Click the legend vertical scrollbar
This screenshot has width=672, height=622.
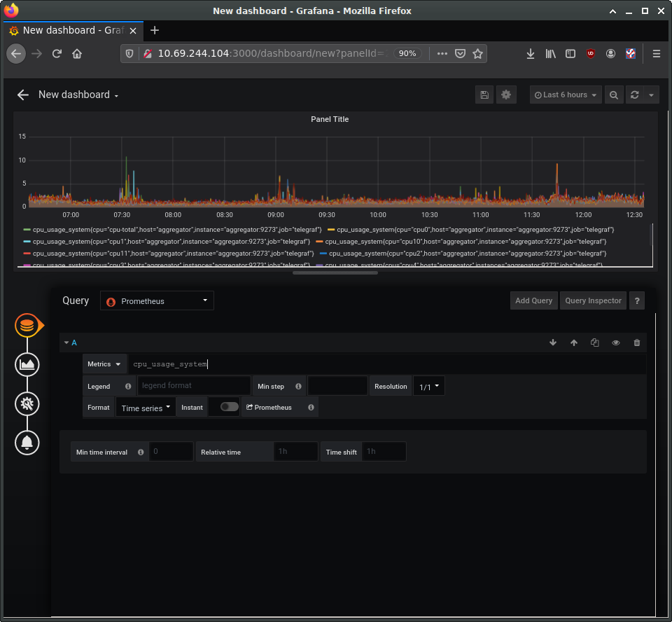click(652, 235)
